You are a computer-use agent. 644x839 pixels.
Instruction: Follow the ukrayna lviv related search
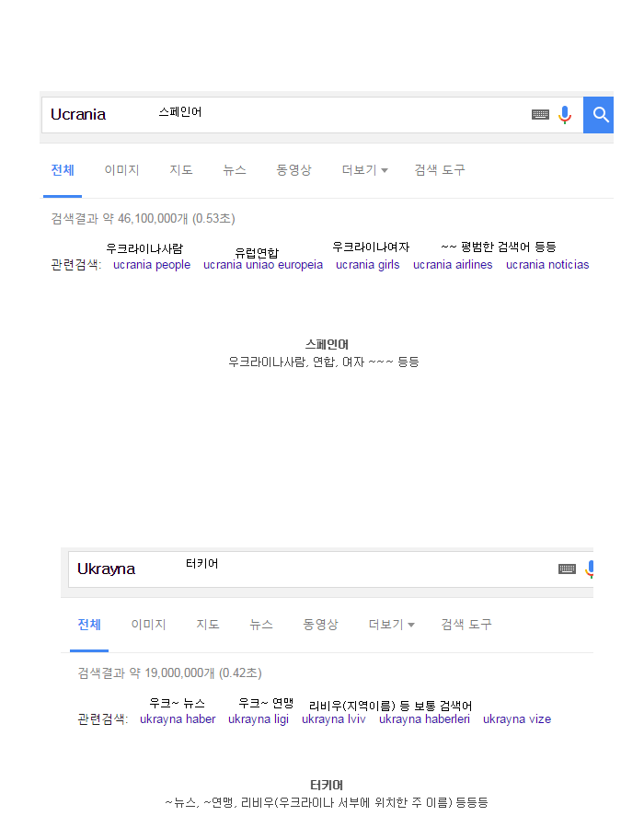click(333, 719)
